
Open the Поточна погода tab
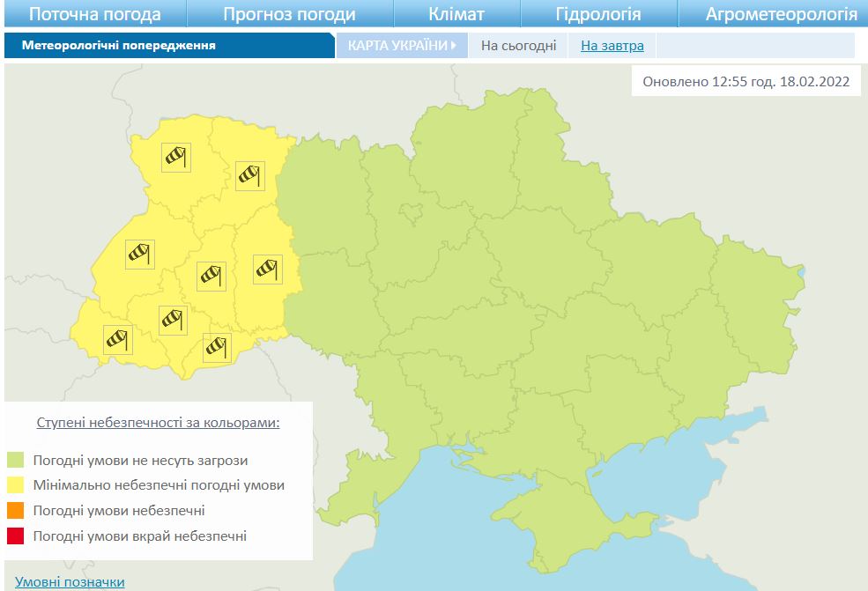pos(95,14)
